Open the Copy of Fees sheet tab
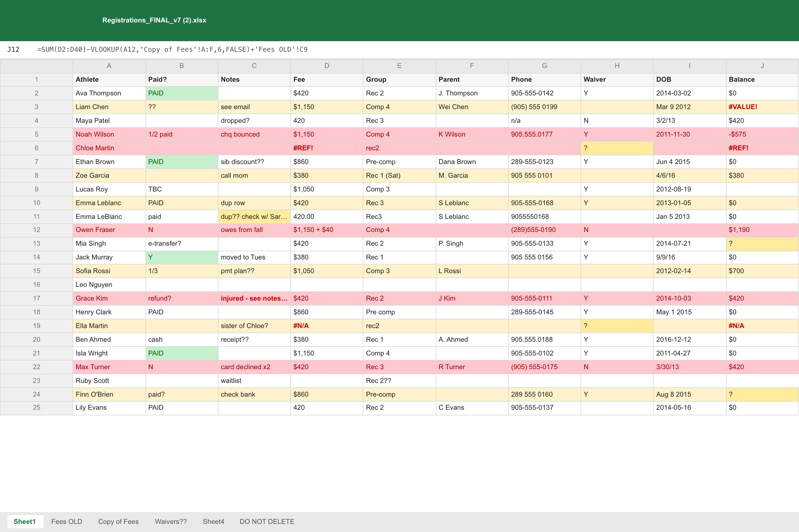The image size is (799, 532). pos(118,521)
